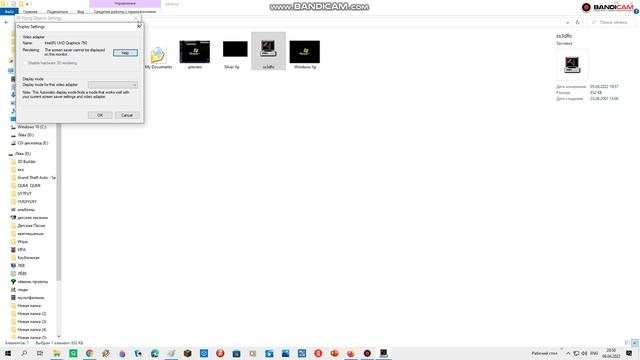Switch to details view in status bar

(627, 343)
